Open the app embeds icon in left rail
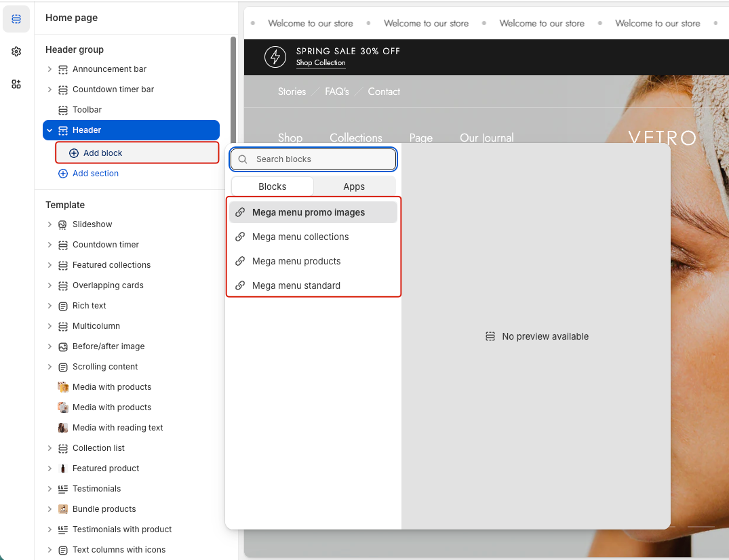This screenshot has width=729, height=560. coord(16,84)
